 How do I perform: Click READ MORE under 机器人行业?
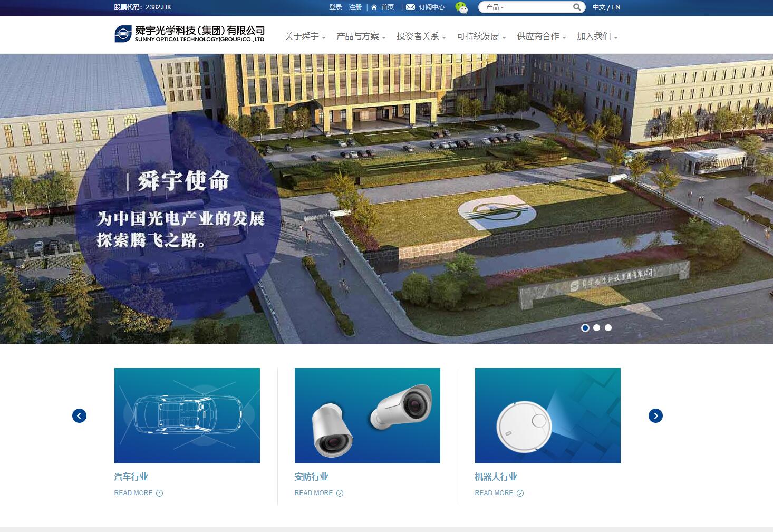(x=494, y=493)
